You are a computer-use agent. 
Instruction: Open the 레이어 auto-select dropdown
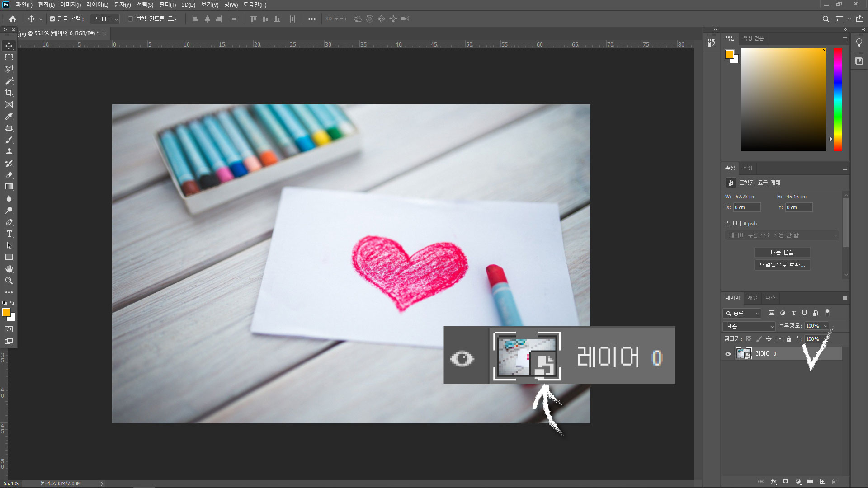pyautogui.click(x=105, y=19)
